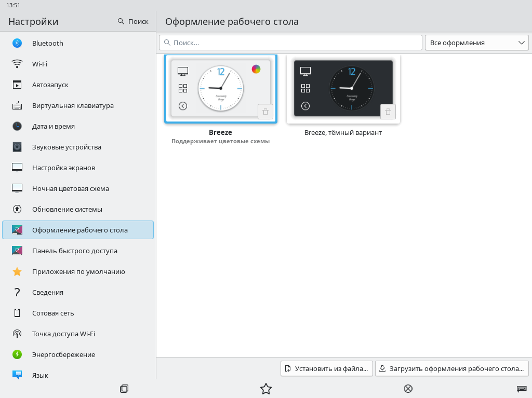Click the Приложения по умолчанию star icon
Screen dimensions: 532x398
[x=17, y=271]
